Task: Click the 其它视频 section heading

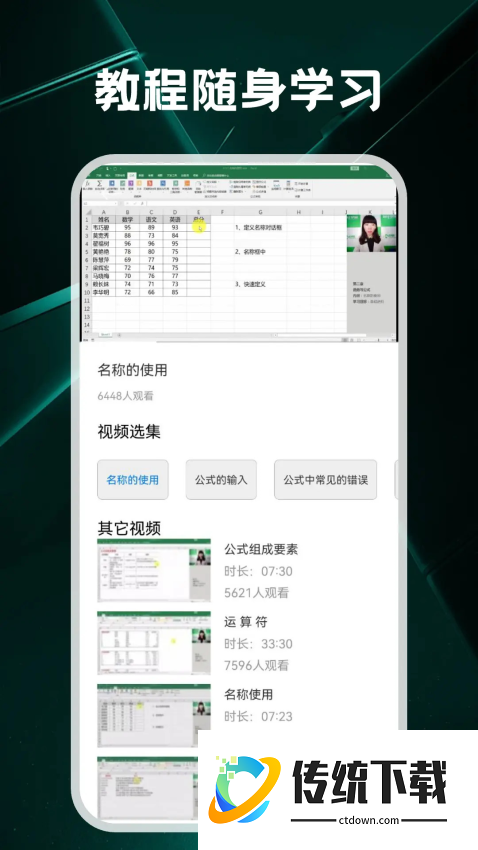Action: [x=129, y=528]
